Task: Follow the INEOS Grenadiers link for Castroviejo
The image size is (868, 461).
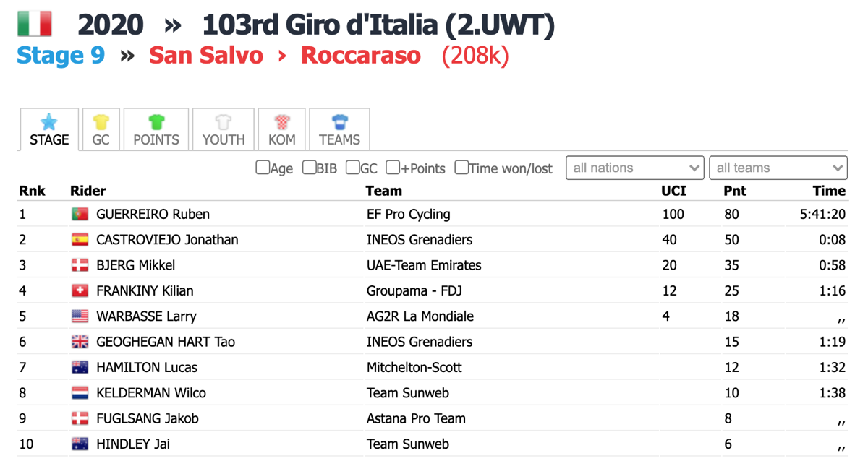Action: pos(420,240)
